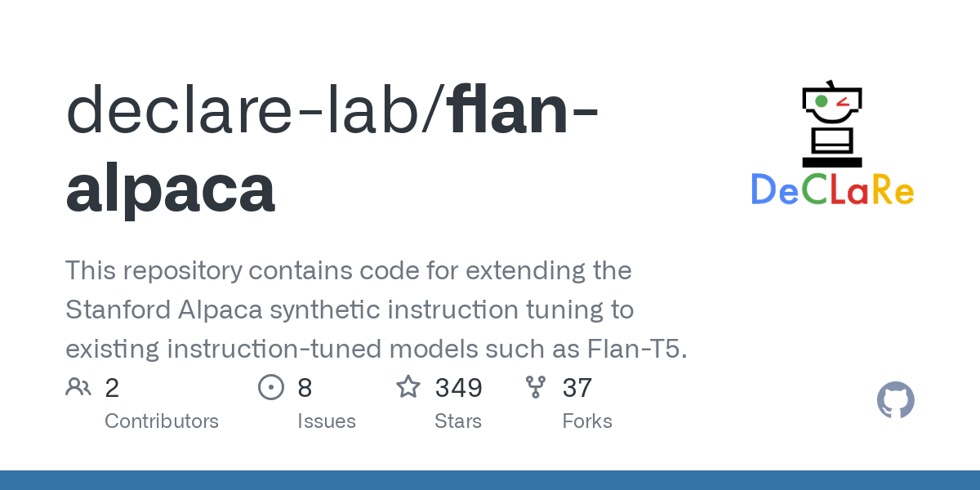Click the Contributors label
The image size is (980, 490).
[x=162, y=421]
